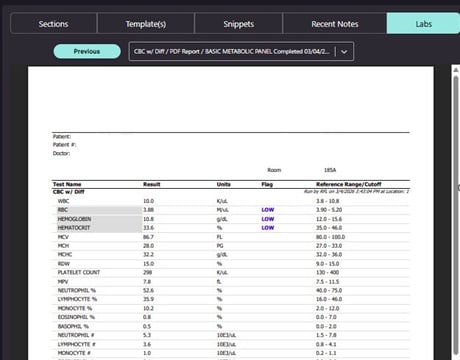
Task: Click the Units column header
Action: pos(224,184)
